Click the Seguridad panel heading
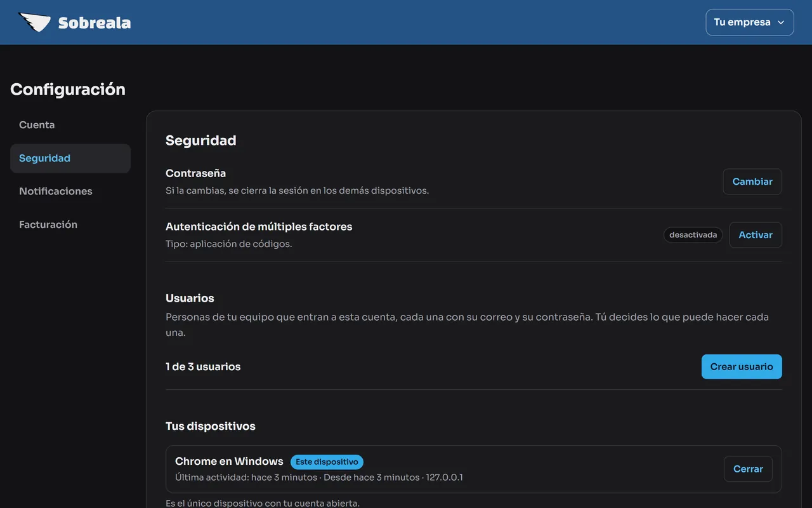 pyautogui.click(x=201, y=140)
